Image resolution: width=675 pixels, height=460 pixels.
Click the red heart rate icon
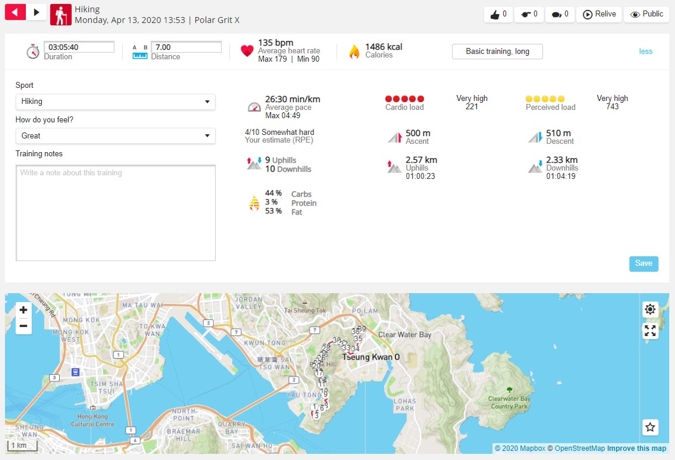coord(247,51)
